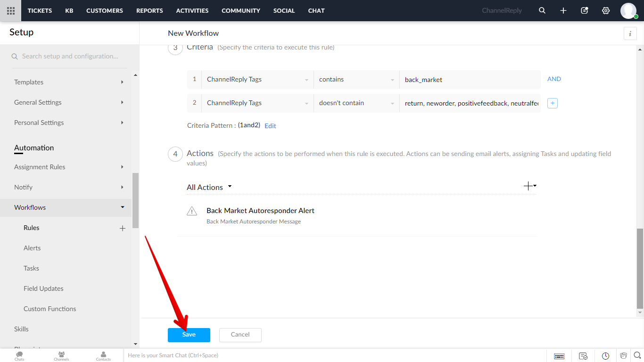Open the Setup gear icon
The width and height of the screenshot is (644, 362).
click(x=606, y=10)
